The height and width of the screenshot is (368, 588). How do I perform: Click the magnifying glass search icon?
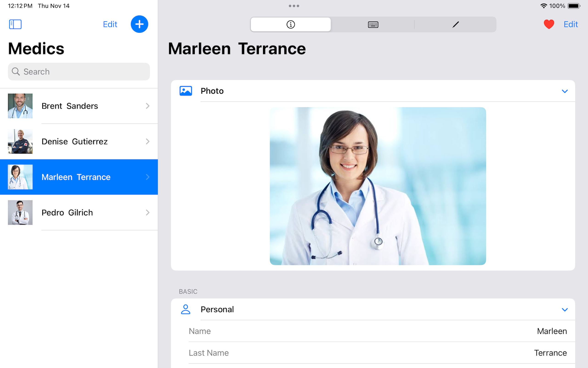(16, 72)
